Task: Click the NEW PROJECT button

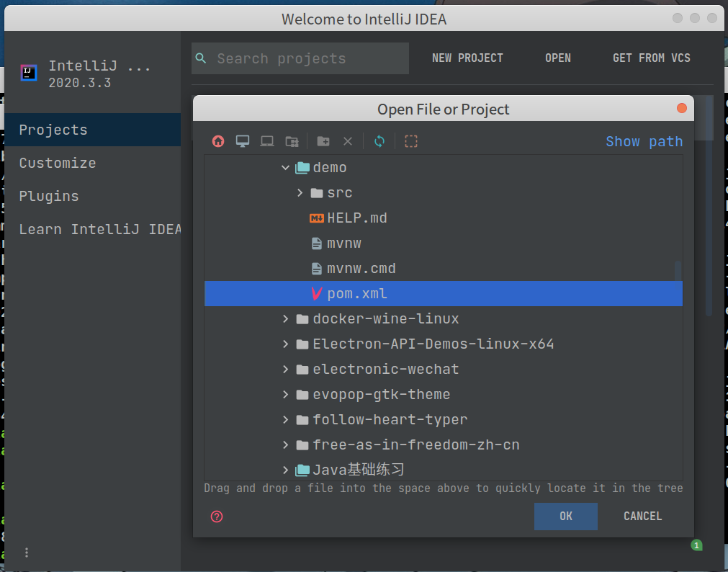Action: pos(467,58)
